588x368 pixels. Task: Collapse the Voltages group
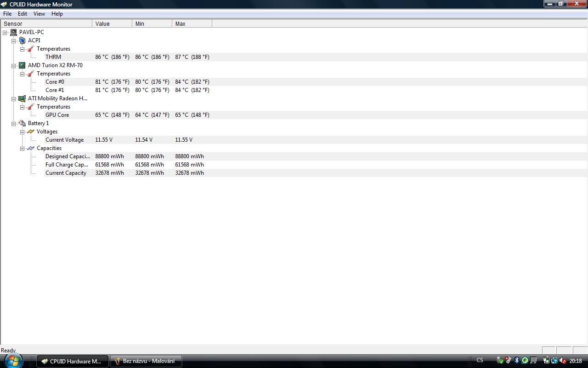point(22,132)
